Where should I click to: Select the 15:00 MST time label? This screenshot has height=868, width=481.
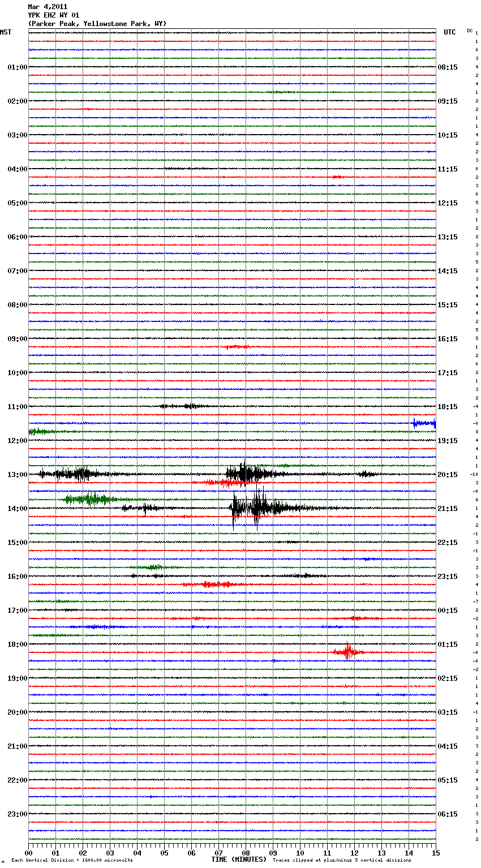pyautogui.click(x=18, y=543)
